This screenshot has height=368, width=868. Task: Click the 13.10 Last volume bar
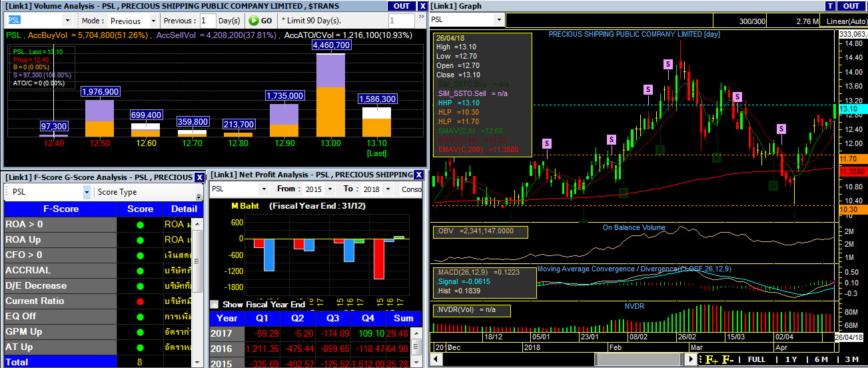376,122
